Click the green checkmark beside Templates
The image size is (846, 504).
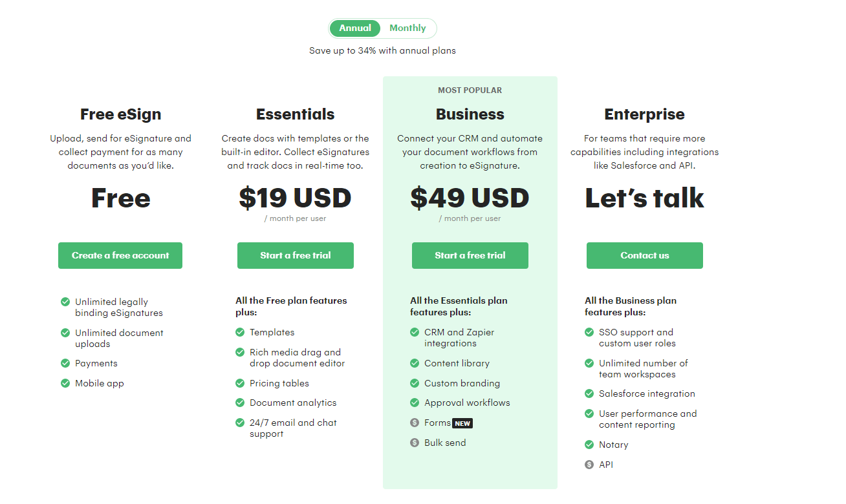[238, 332]
